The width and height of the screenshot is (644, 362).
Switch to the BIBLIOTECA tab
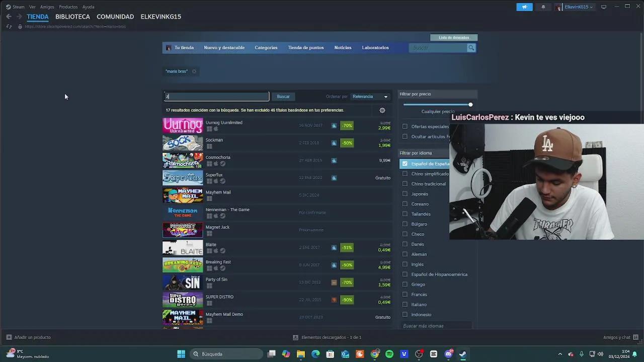[x=72, y=17]
